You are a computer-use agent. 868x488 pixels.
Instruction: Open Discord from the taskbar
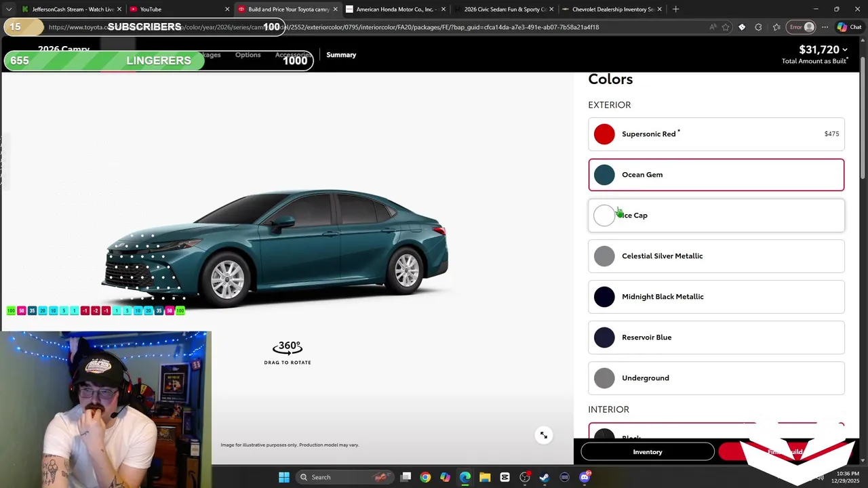click(585, 477)
